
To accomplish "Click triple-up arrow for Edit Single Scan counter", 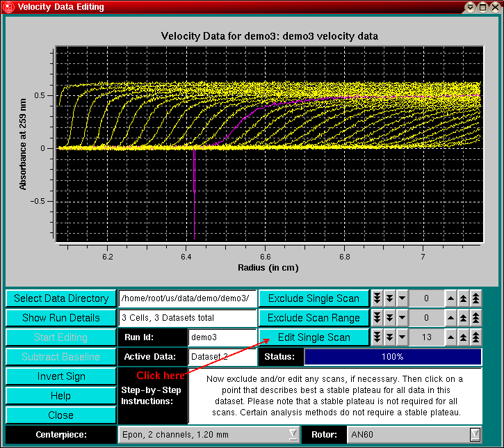I will (x=475, y=337).
